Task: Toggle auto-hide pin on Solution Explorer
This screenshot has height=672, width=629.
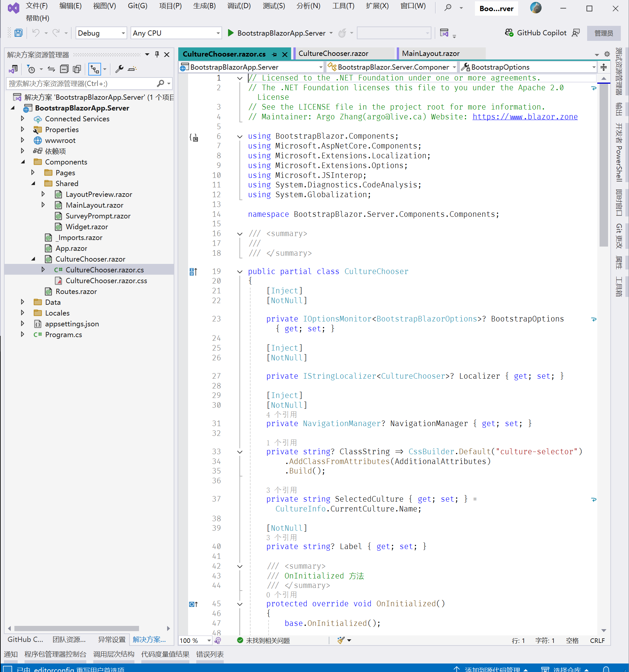Action: pyautogui.click(x=157, y=54)
